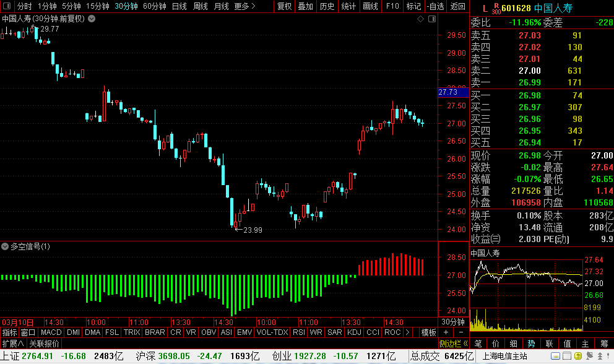The image size is (614, 364).
Task: Open the 关联报价 related quotes tab
Action: [x=44, y=344]
